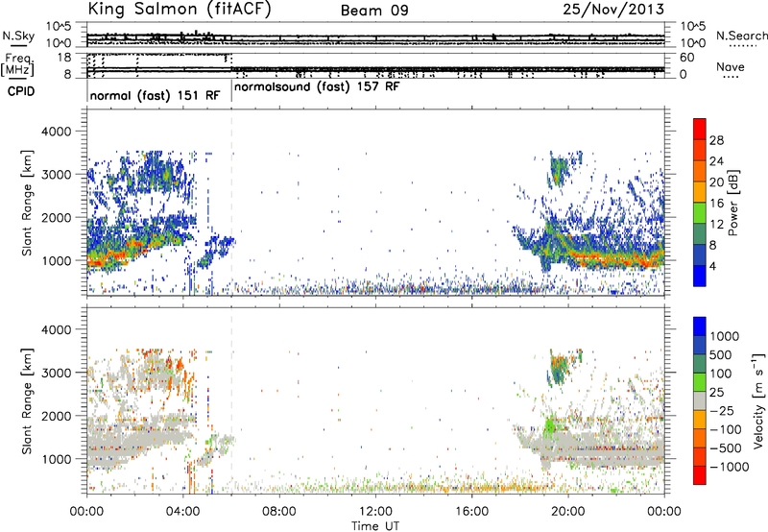Select 'normal (fast) 151 RF' CPID text
The height and width of the screenshot is (532, 768).
(155, 95)
